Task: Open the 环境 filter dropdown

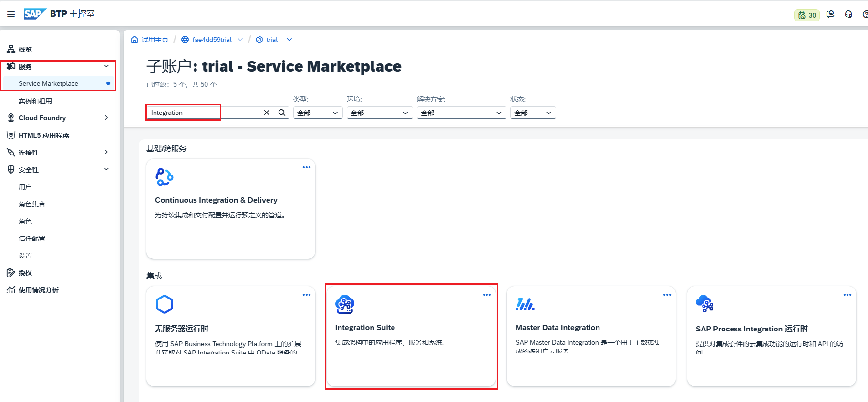Action: tap(379, 113)
